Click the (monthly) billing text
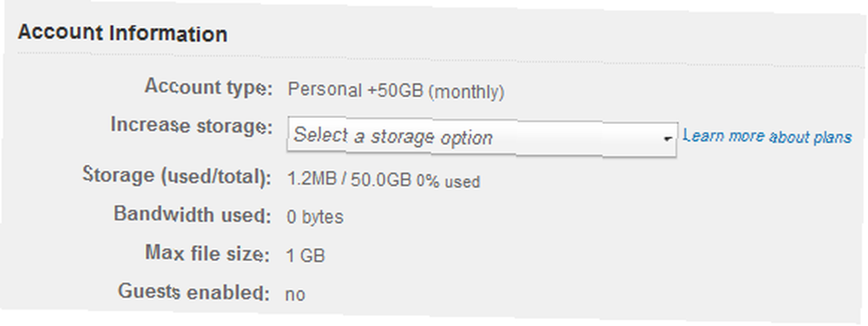The height and width of the screenshot is (326, 868). click(466, 92)
